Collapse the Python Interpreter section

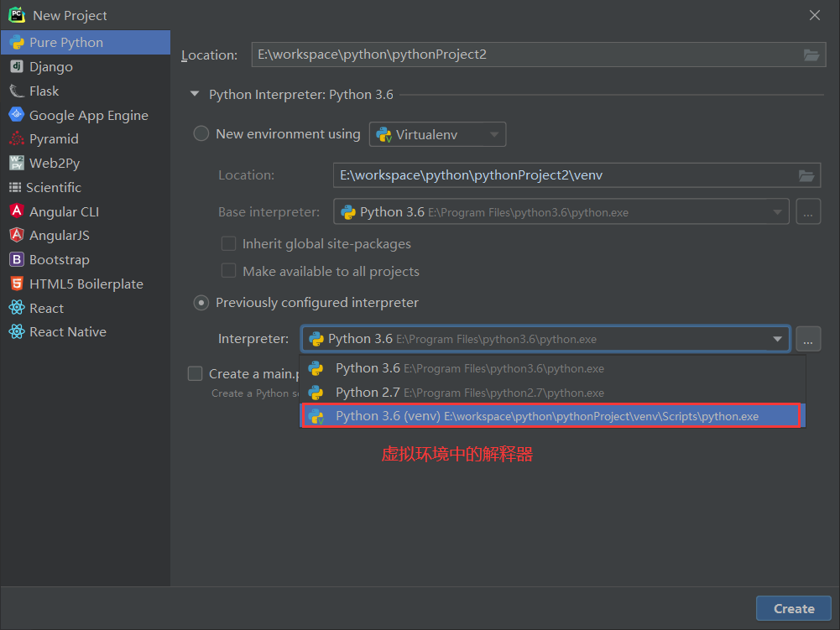tap(195, 94)
